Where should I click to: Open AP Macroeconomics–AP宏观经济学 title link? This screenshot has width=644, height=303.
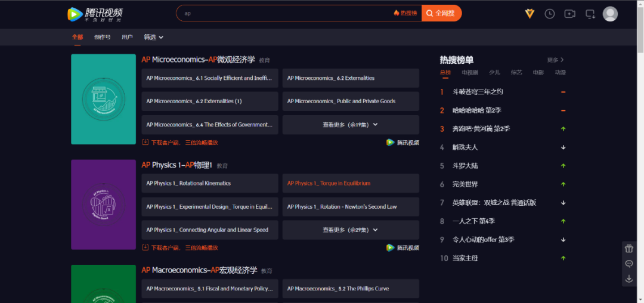coord(200,270)
